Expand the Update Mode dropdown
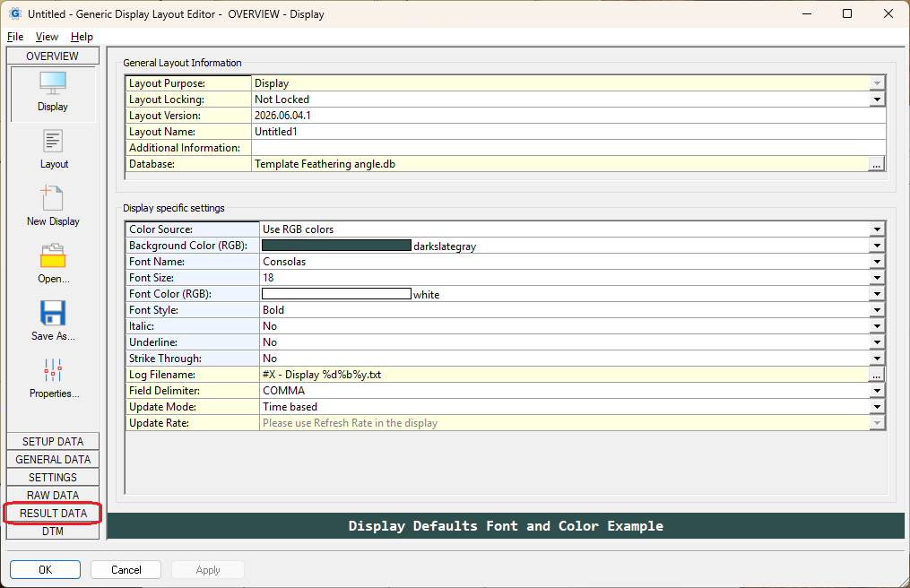This screenshot has width=910, height=588. coord(877,407)
